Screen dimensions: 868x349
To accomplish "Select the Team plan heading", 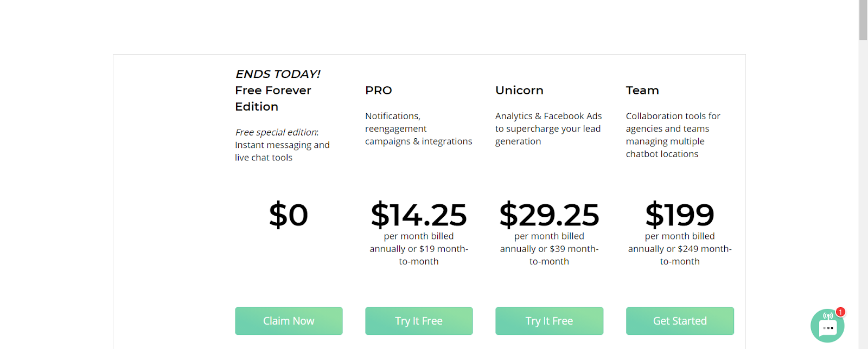I will 642,91.
